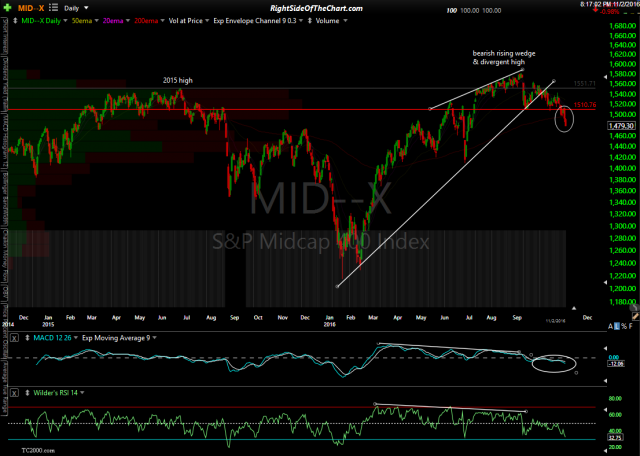
Task: Click the 80.00 RSI scale label
Action: tap(615, 398)
